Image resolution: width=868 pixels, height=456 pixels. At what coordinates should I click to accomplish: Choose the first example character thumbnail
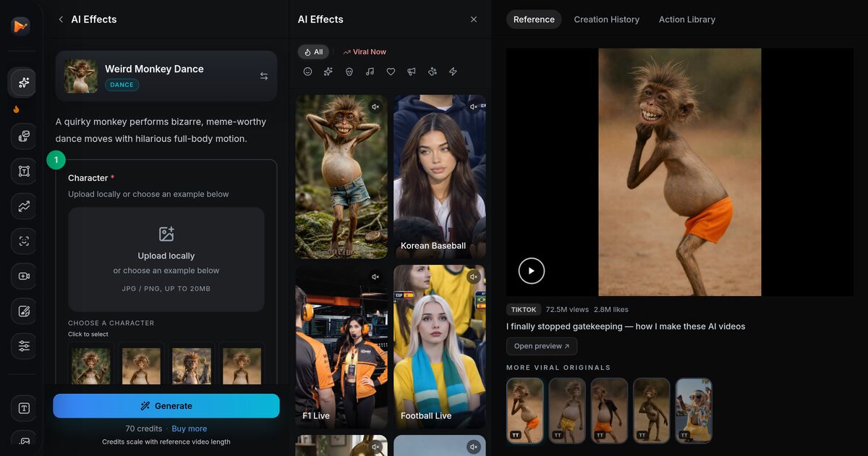[91, 364]
